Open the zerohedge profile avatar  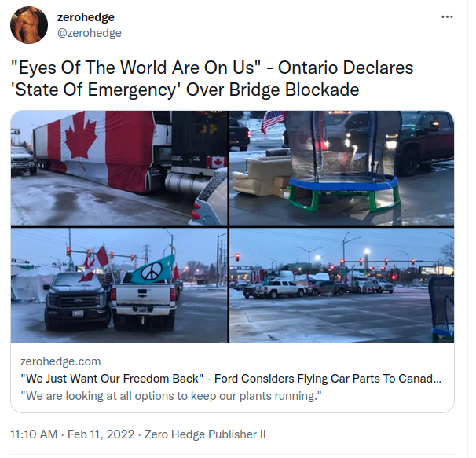[x=29, y=25]
